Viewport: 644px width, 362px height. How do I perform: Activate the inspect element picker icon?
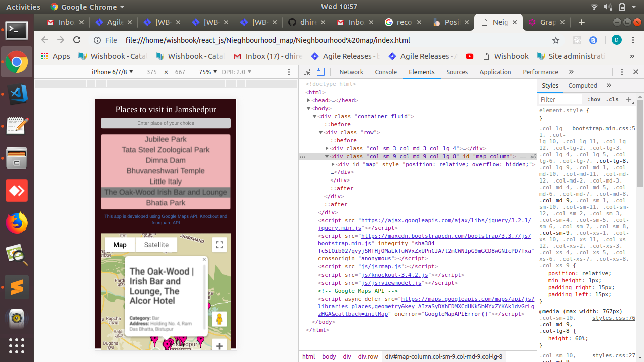307,72
